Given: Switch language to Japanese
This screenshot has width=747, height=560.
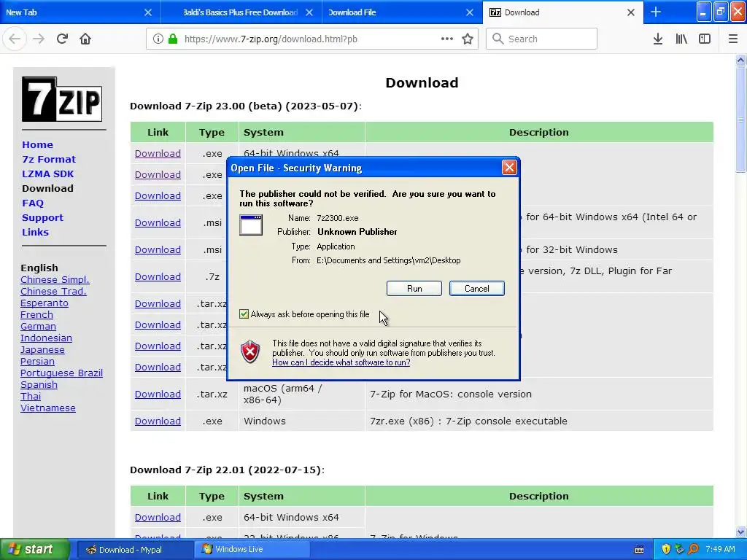Looking at the screenshot, I should pyautogui.click(x=42, y=350).
